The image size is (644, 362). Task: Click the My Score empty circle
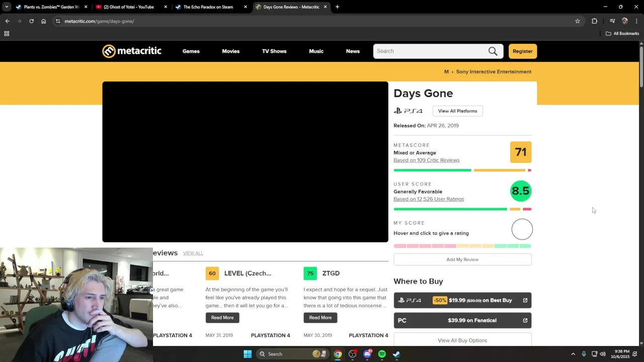tap(522, 229)
